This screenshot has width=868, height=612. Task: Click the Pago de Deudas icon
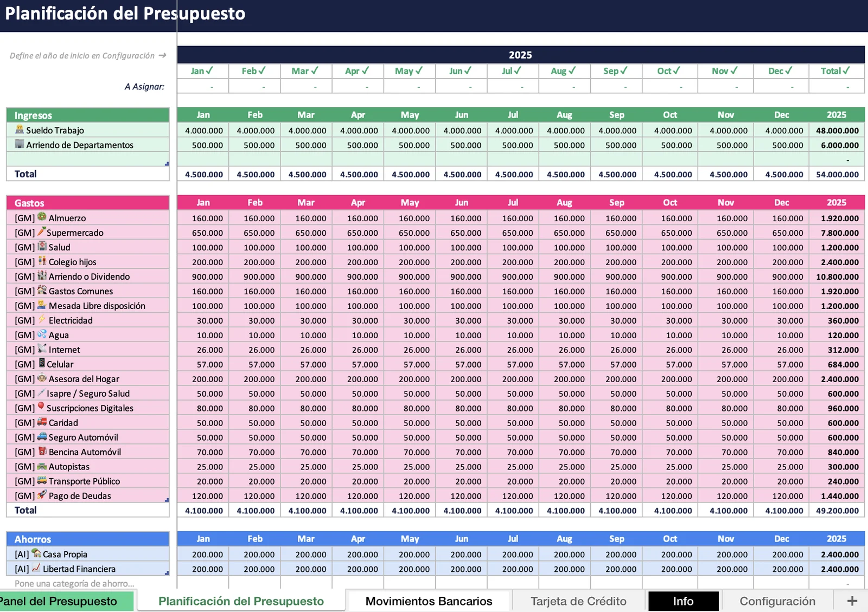click(x=42, y=495)
